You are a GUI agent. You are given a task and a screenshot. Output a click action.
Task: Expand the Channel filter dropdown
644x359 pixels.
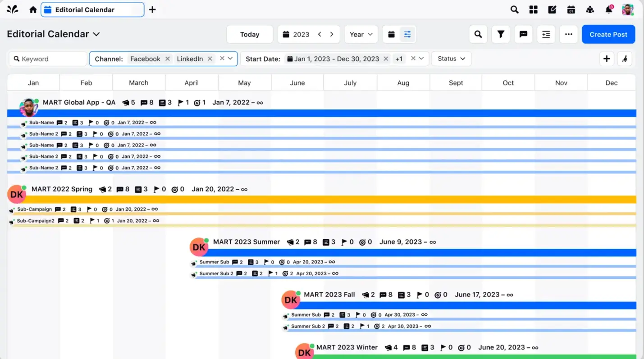[x=230, y=59]
